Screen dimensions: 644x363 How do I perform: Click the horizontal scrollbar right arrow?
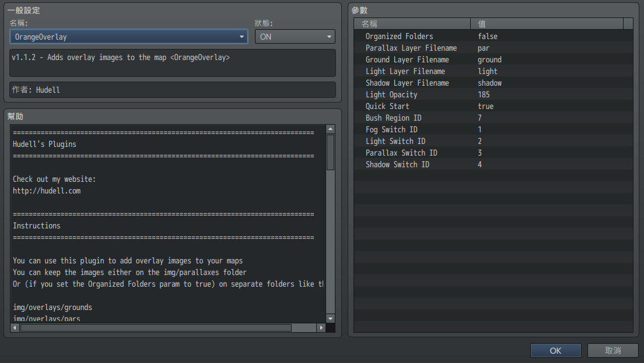pyautogui.click(x=321, y=328)
